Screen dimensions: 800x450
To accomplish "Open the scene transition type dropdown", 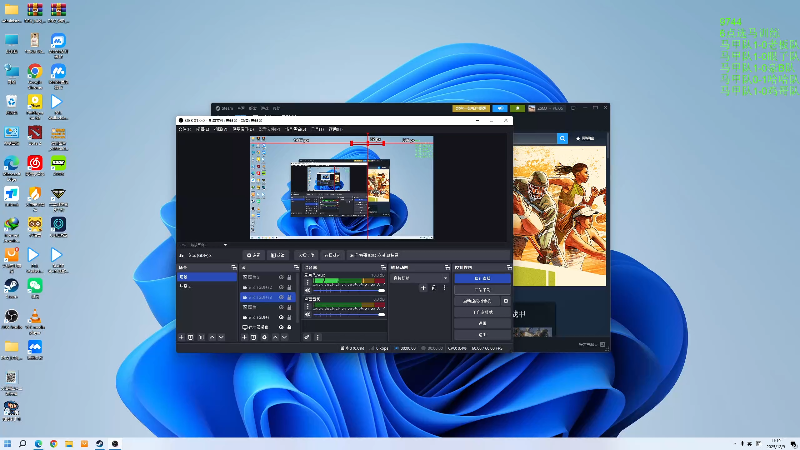I will (x=420, y=278).
